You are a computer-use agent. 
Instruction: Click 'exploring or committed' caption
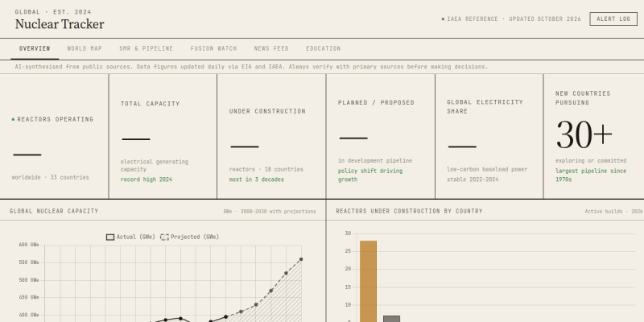pyautogui.click(x=591, y=160)
